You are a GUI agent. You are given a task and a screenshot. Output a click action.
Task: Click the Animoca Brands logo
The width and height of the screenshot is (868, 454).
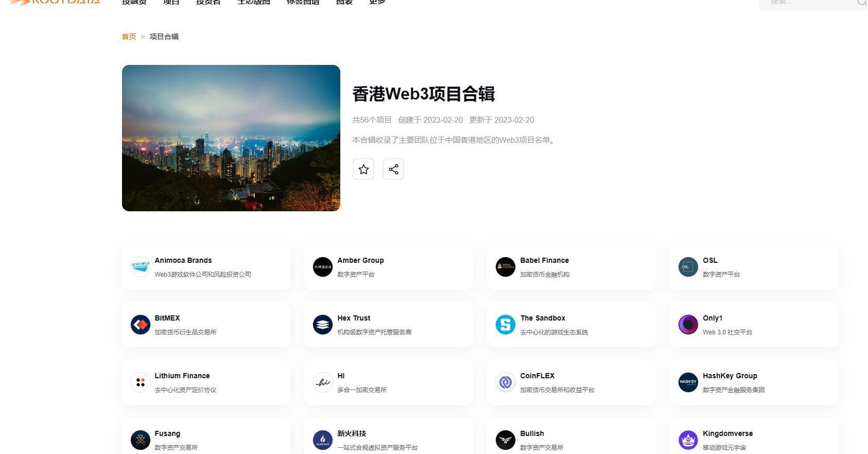pyautogui.click(x=141, y=267)
